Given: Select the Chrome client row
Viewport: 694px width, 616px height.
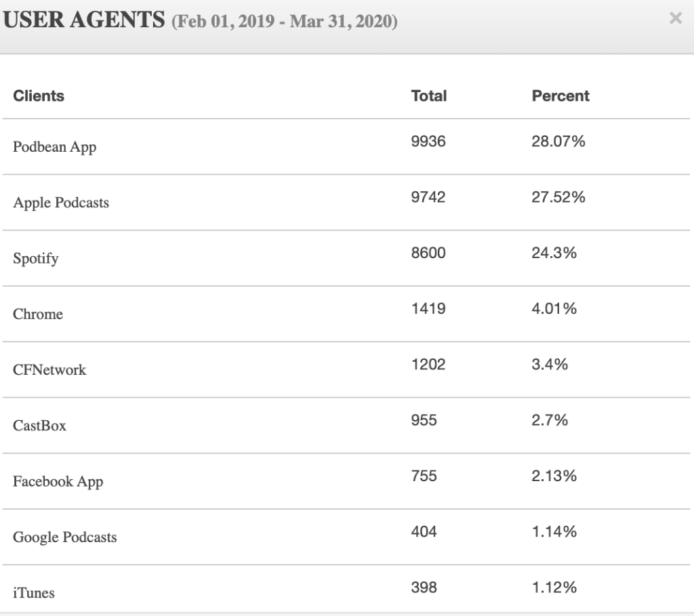Looking at the screenshot, I should coord(38,314).
